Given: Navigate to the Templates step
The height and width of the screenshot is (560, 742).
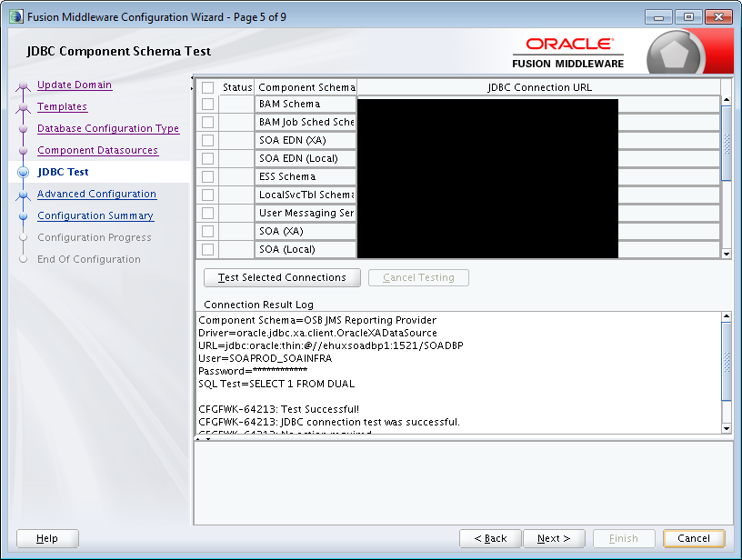Looking at the screenshot, I should (61, 106).
